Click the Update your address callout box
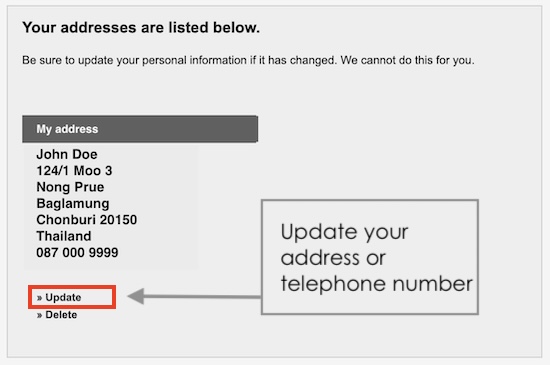 370,257
